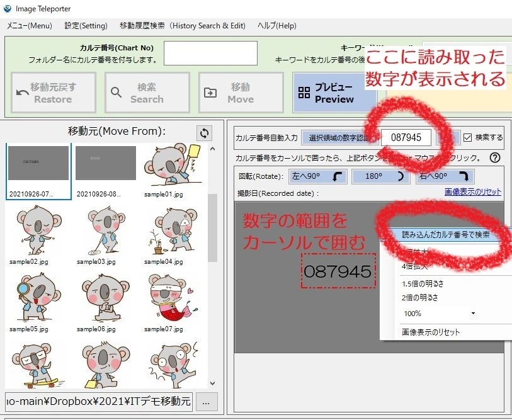
Task: Rotate image left 90° (左へ90°)
Action: coord(317,176)
